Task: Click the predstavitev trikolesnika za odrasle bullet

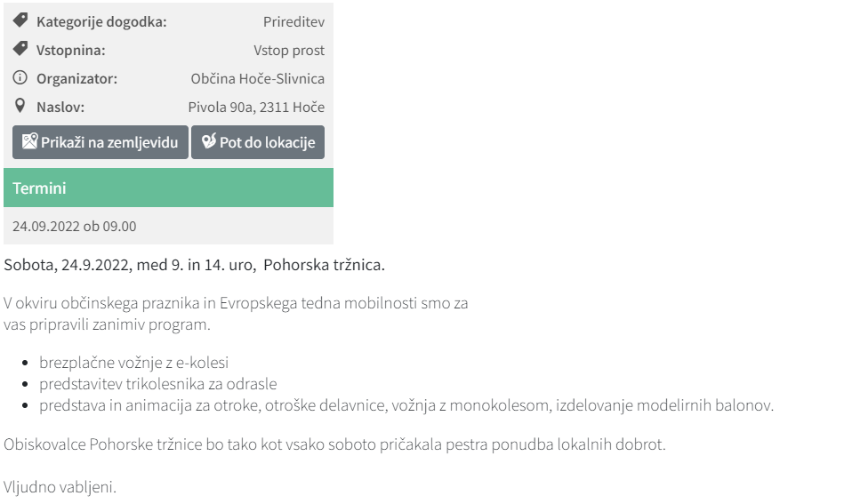Action: pyautogui.click(x=158, y=384)
